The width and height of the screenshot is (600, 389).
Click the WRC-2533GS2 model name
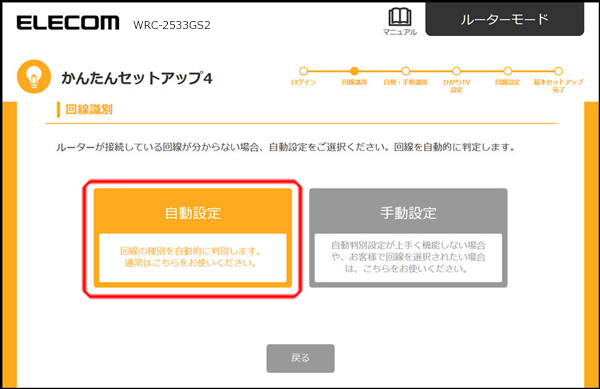tap(172, 25)
